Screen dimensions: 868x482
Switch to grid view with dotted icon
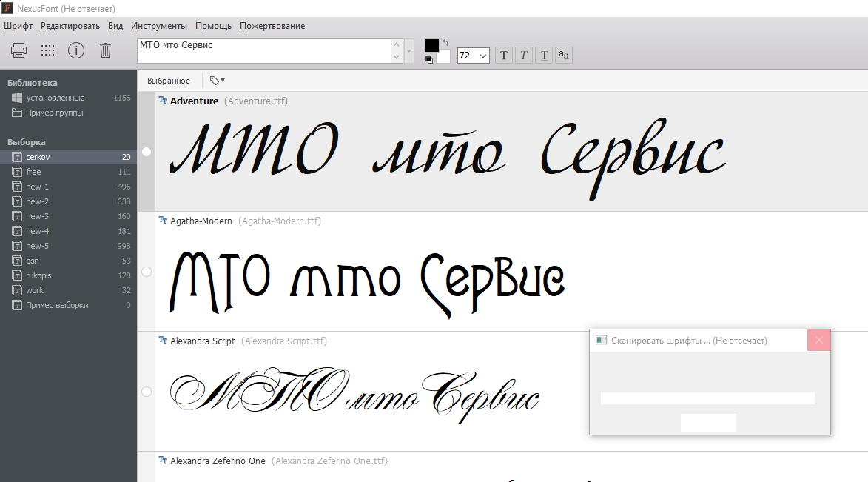(x=47, y=50)
